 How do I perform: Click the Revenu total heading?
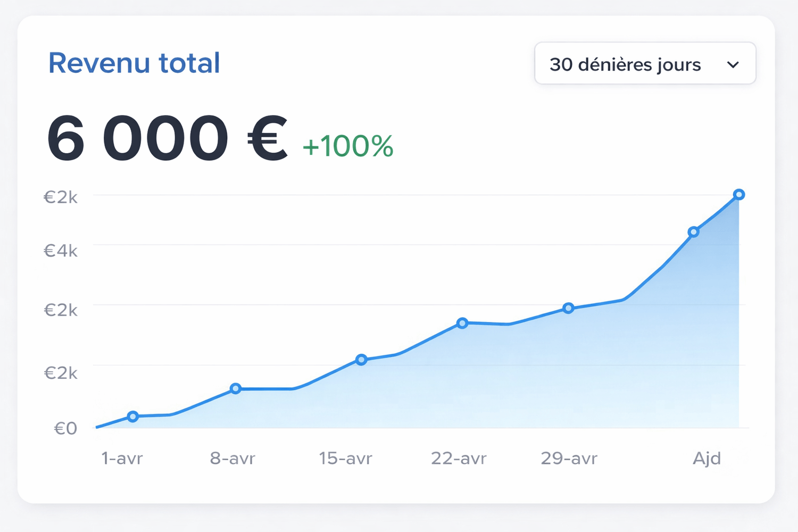pos(134,63)
